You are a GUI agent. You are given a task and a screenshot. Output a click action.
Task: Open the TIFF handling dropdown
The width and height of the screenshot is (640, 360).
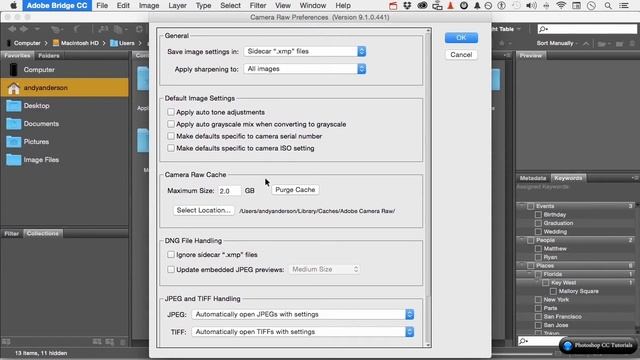point(302,332)
